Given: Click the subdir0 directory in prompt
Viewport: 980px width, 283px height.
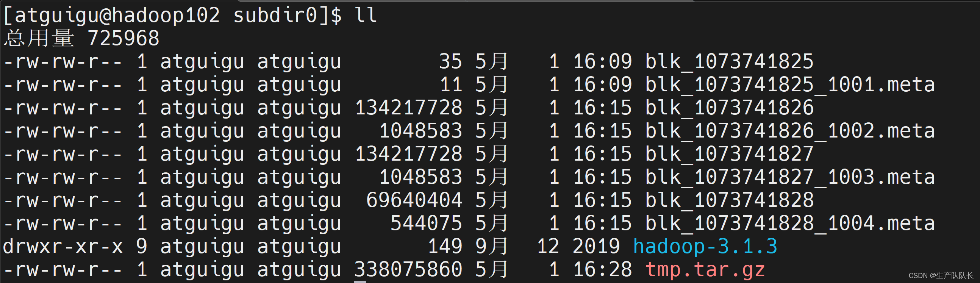Looking at the screenshot, I should [x=275, y=15].
